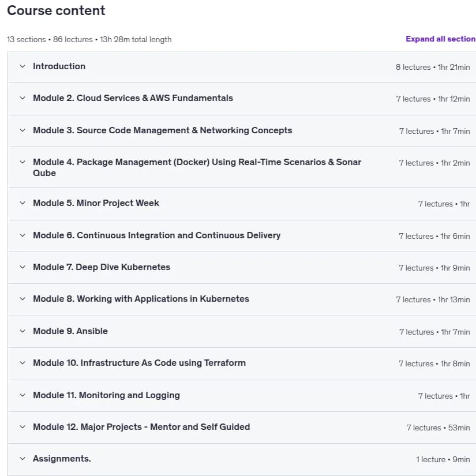Expand the Module 3 Source Code Management chevron
The image size is (476, 476).
23,130
